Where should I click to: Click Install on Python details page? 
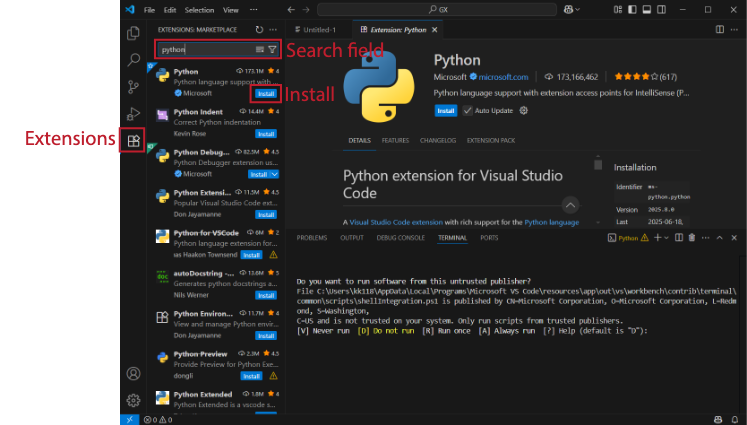click(445, 111)
